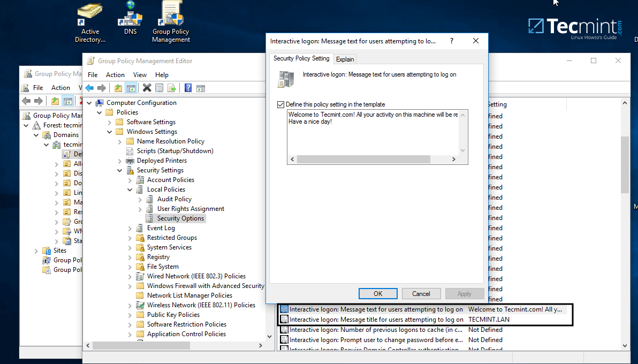The height and width of the screenshot is (364, 638).
Task: Collapse the Security Settings tree node
Action: tap(119, 170)
